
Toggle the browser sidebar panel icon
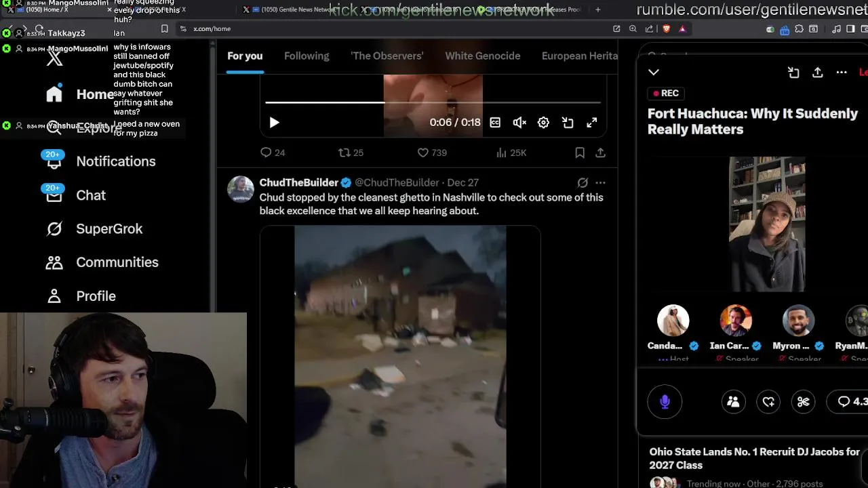tap(850, 28)
